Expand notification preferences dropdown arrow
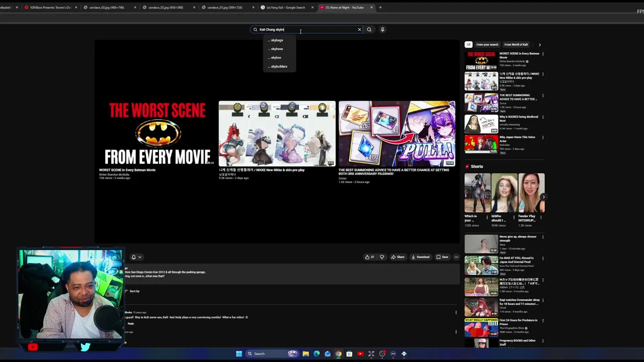This screenshot has width=644, height=362. (139, 257)
